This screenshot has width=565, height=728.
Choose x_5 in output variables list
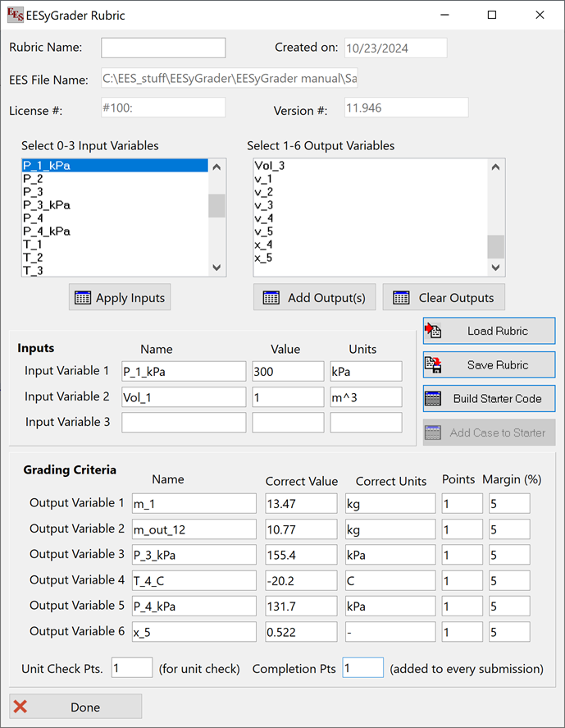pyautogui.click(x=263, y=258)
